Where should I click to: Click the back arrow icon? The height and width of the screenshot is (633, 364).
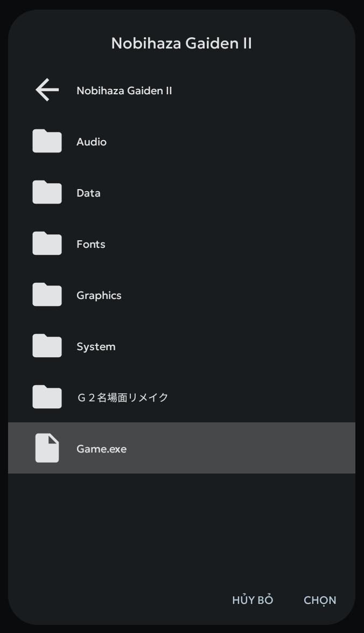tap(47, 90)
